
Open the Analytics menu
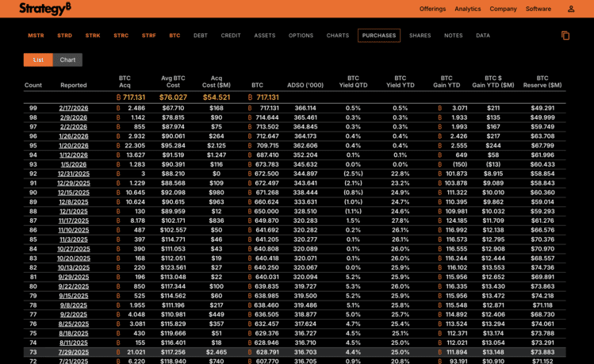tap(468, 9)
